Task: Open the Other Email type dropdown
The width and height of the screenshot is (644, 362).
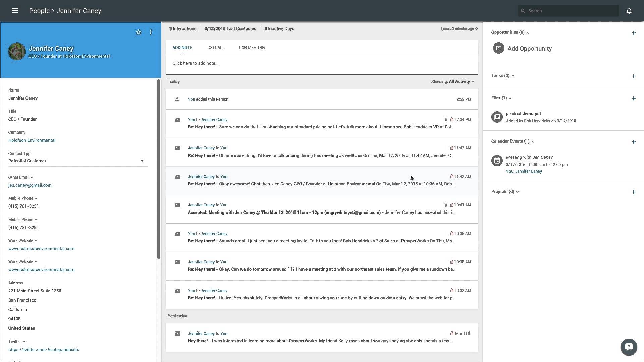Action: point(21,177)
